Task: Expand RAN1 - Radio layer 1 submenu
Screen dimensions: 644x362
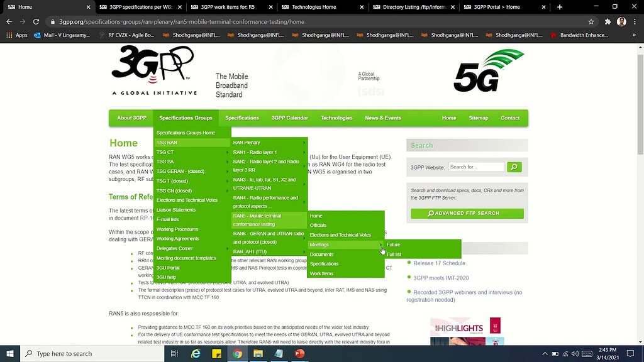Action: tap(269, 152)
